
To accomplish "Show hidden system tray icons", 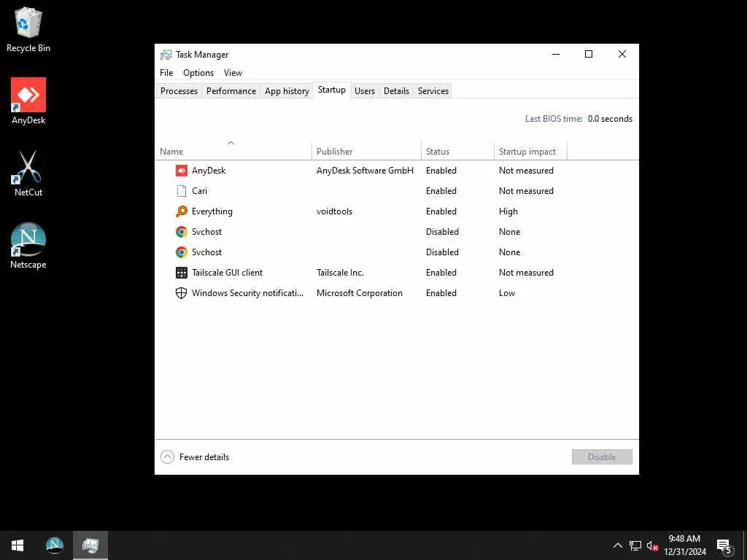I will (617, 545).
